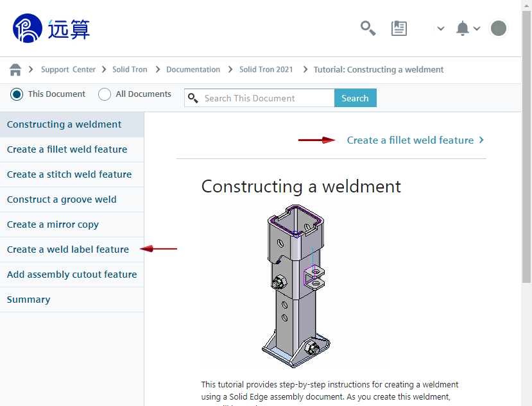This screenshot has height=406, width=532.
Task: Select the This Document radio button
Action: [17, 94]
